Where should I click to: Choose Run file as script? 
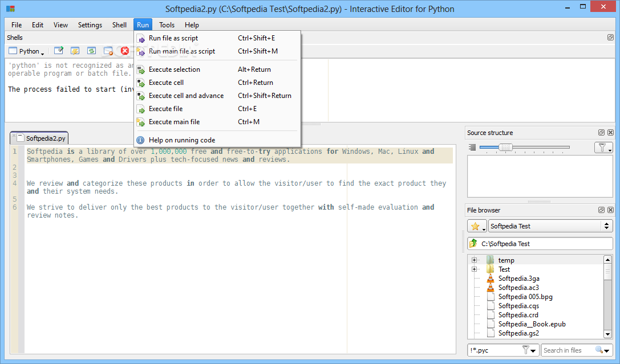pyautogui.click(x=217, y=38)
